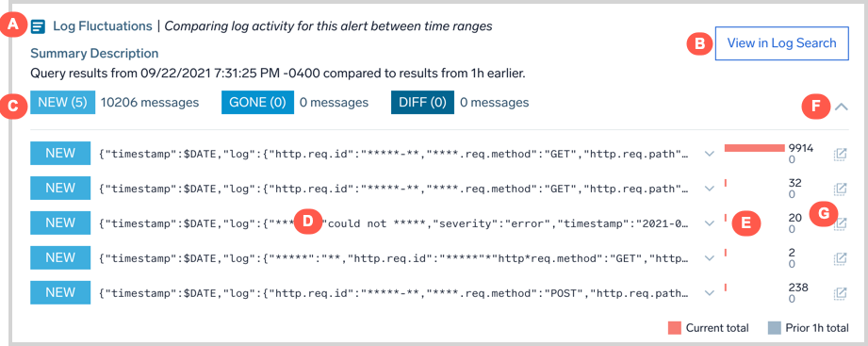Open the 238 count row external link icon
The image size is (868, 346).
coord(841,292)
